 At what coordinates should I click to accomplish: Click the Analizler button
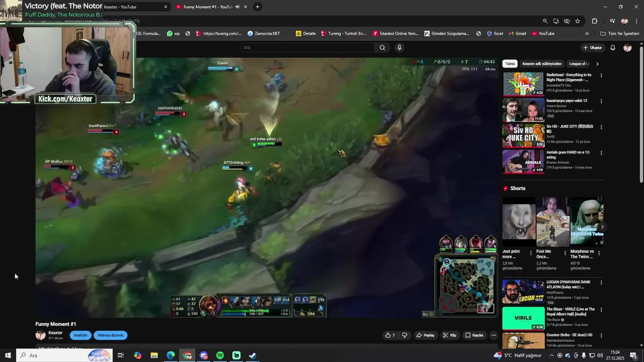coord(80,335)
